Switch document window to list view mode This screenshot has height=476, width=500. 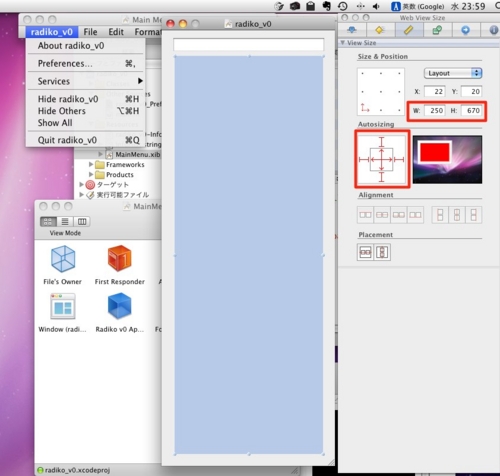click(x=65, y=222)
